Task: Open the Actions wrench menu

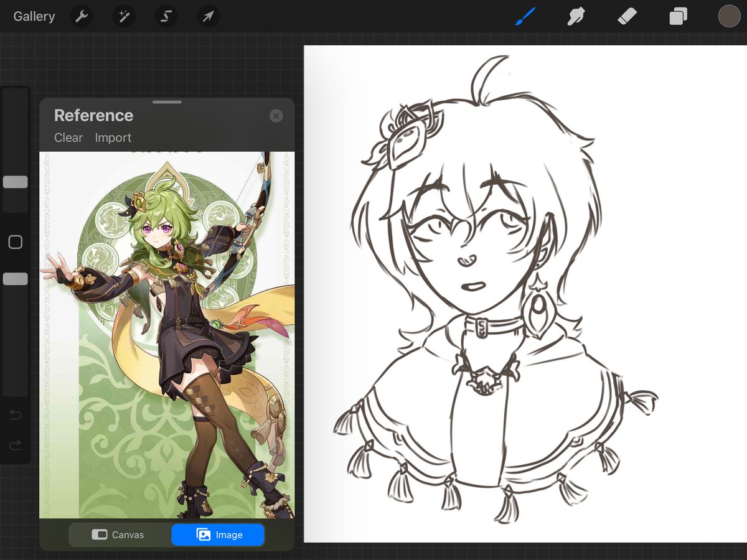Action: click(82, 16)
